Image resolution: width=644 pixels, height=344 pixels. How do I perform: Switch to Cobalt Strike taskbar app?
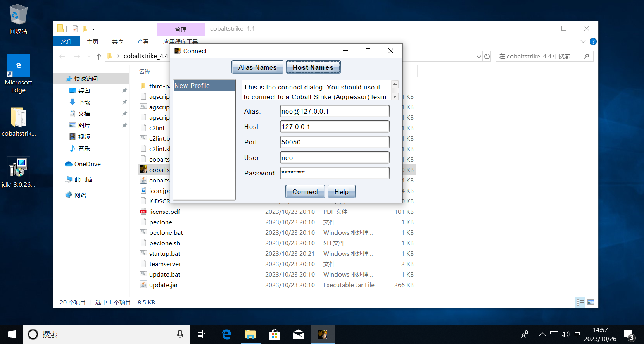pos(323,334)
